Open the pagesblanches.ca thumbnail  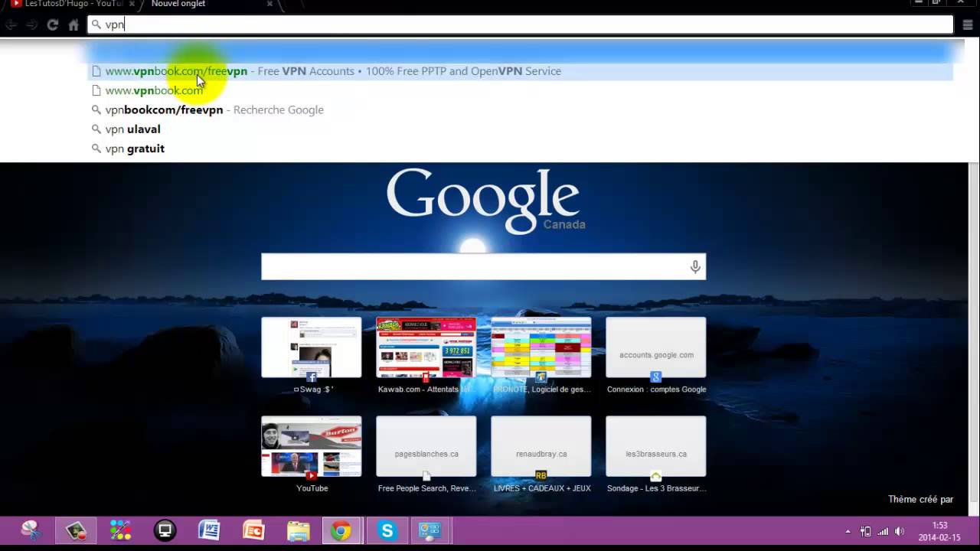point(426,446)
